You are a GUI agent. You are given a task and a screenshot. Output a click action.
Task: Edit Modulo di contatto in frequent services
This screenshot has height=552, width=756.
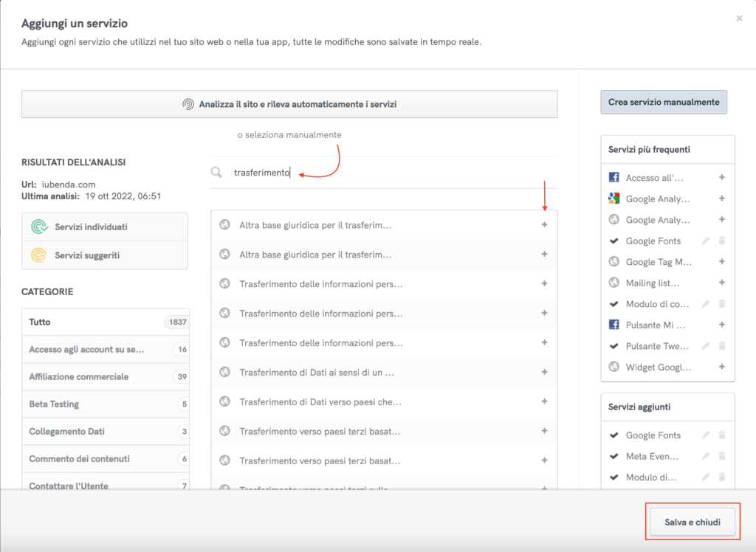pos(706,304)
